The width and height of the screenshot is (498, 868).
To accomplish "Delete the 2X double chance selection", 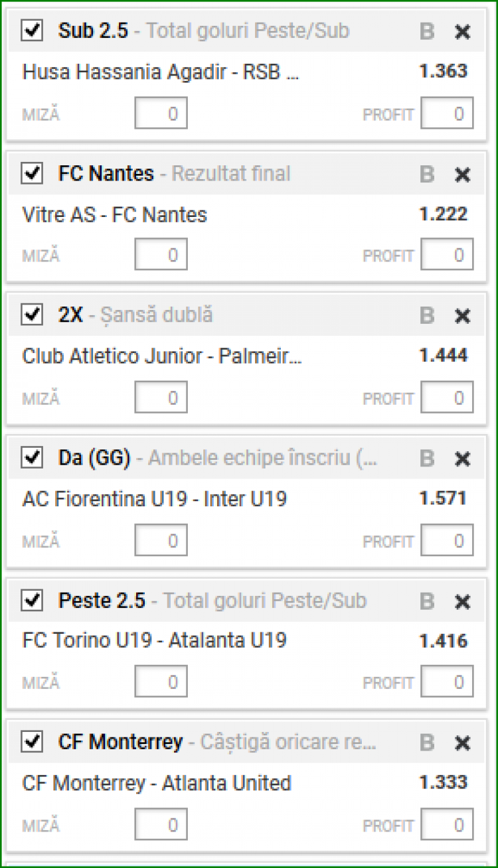I will coord(462,316).
